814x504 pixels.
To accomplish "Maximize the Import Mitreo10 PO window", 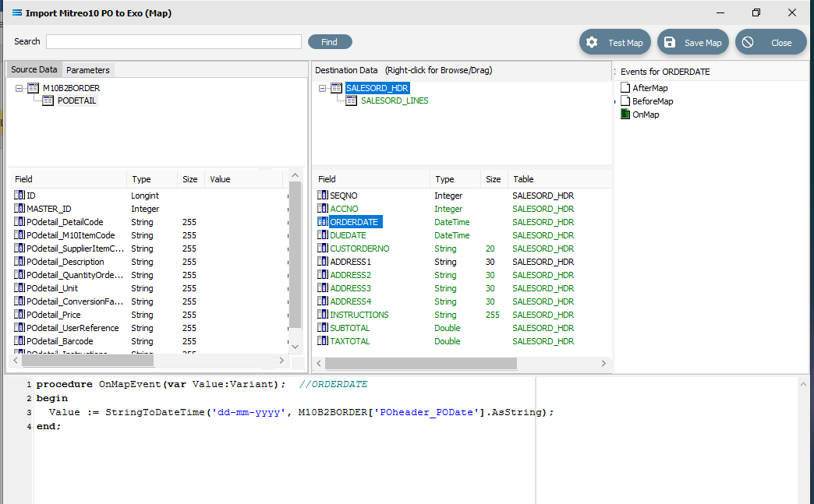I will 756,12.
